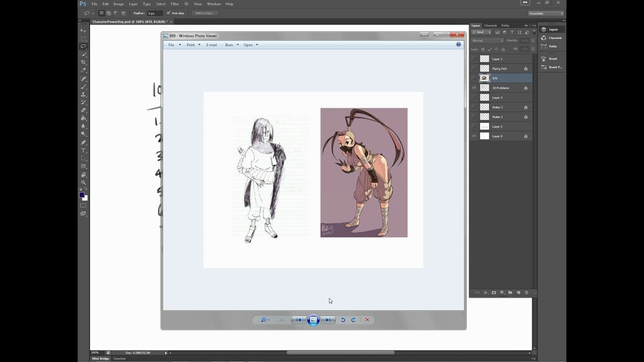The image size is (644, 362).
Task: Click the foreground color swatch
Action: click(x=82, y=195)
